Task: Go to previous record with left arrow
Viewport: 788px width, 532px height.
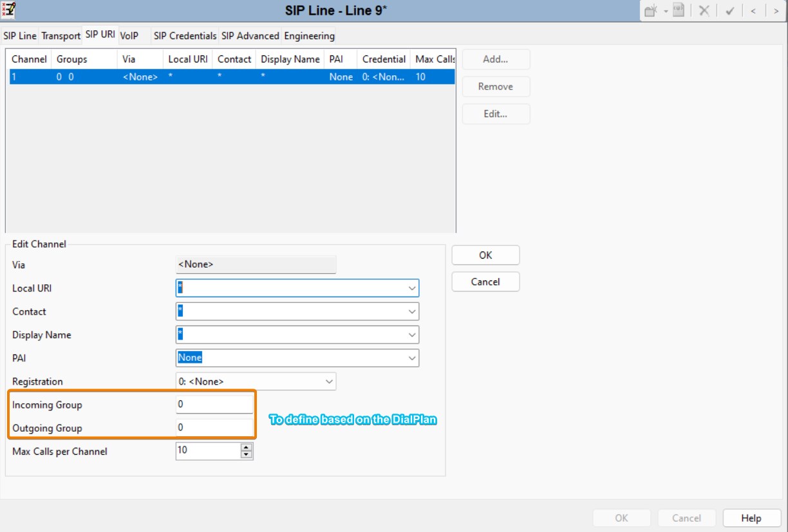Action: pos(753,11)
